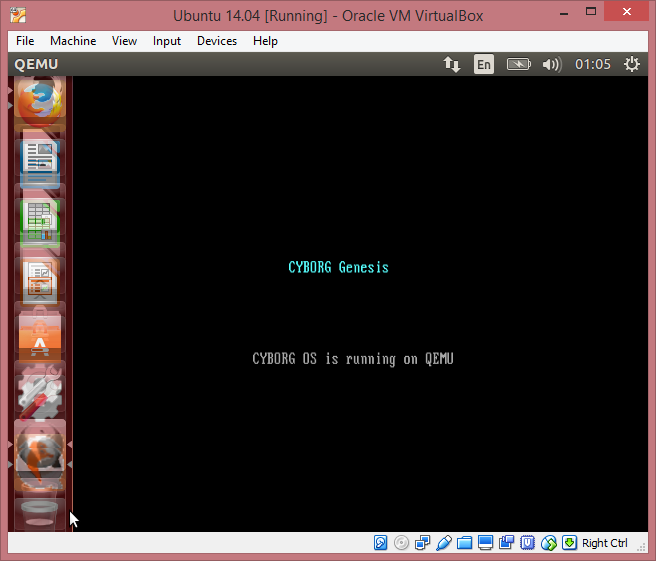Click the battery indicator in top panel
This screenshot has width=656, height=561.
click(x=519, y=64)
